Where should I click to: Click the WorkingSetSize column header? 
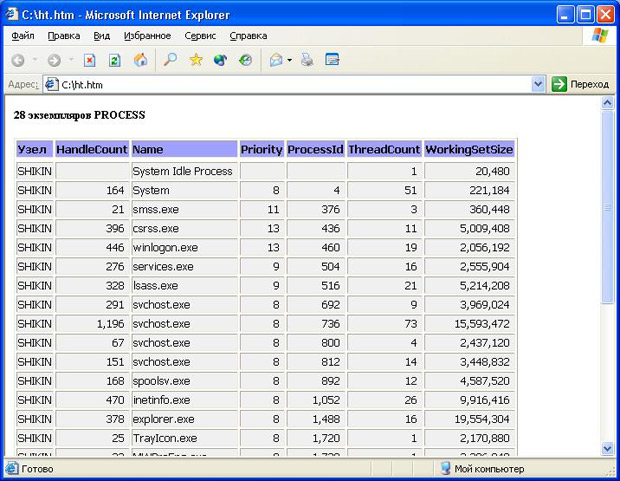(x=469, y=150)
